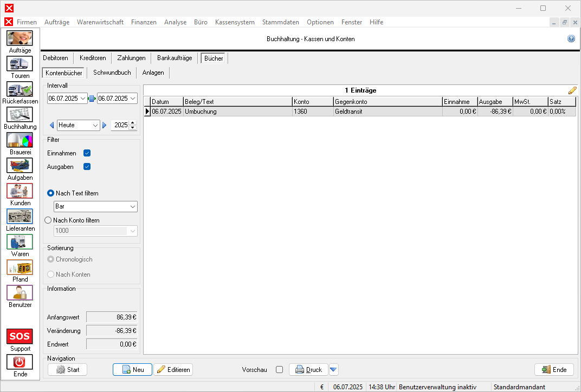This screenshot has height=392, width=581.
Task: Click the blue help question mark icon
Action: pyautogui.click(x=571, y=39)
